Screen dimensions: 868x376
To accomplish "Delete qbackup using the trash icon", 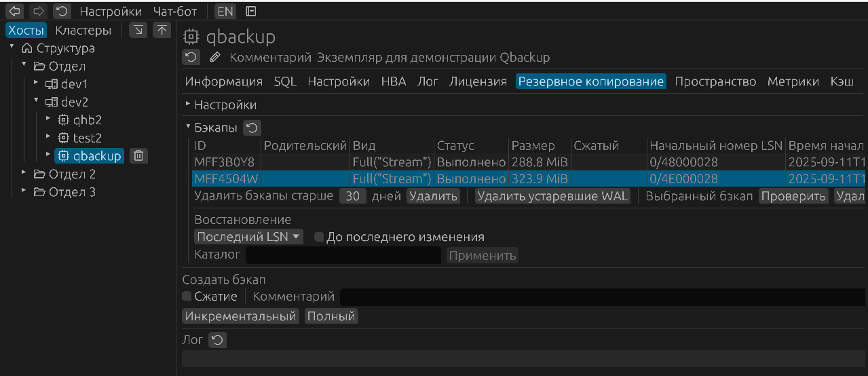I will click(138, 156).
